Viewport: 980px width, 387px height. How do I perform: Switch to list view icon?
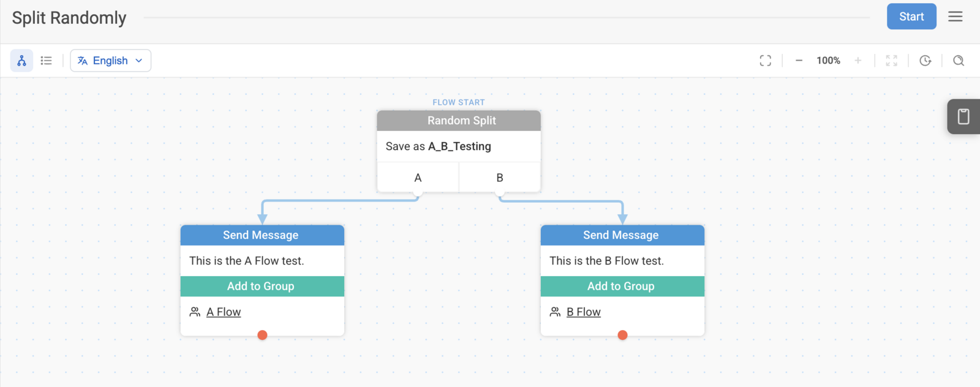point(46,61)
